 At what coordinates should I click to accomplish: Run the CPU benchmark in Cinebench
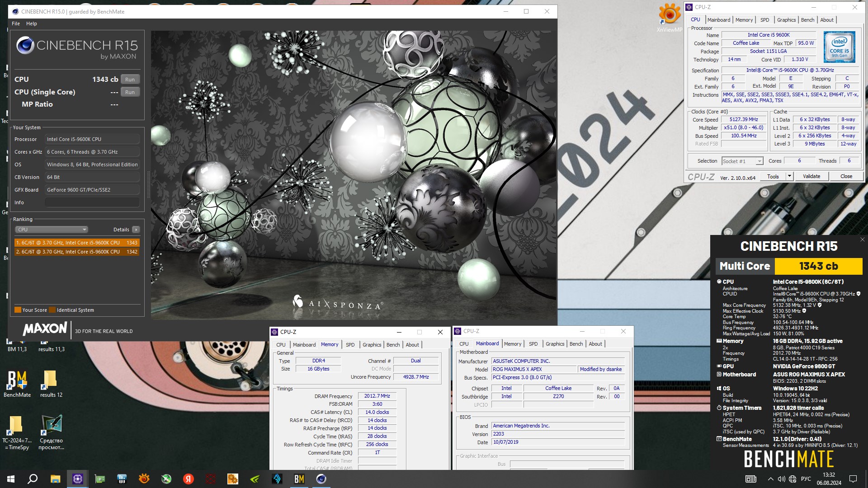coord(130,80)
